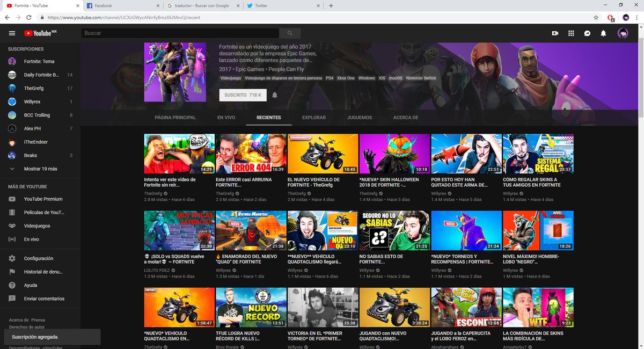Open video titled EL NUEVO VEHÍCULO DE FORTNITE
The image size is (644, 349).
point(314,182)
